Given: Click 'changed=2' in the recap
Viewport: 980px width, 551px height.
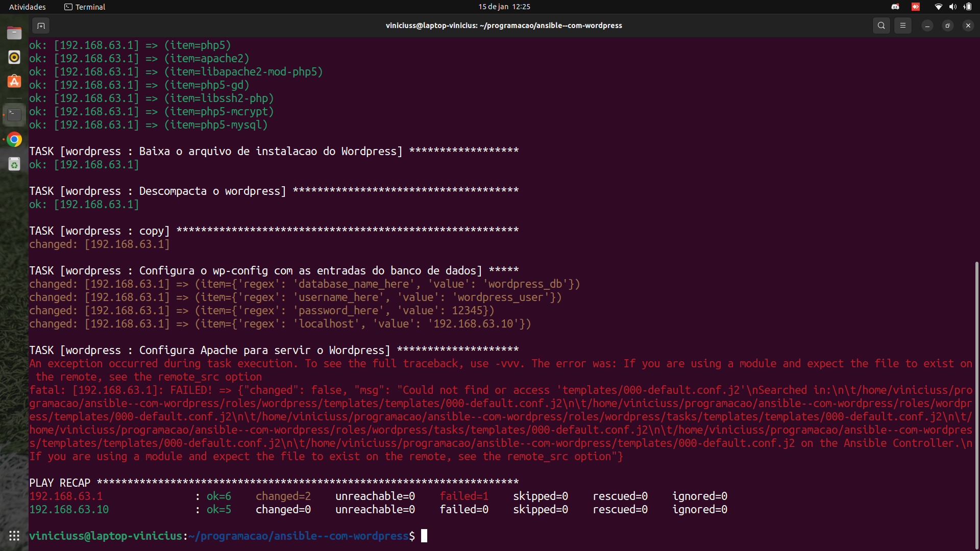Looking at the screenshot, I should pos(283,496).
